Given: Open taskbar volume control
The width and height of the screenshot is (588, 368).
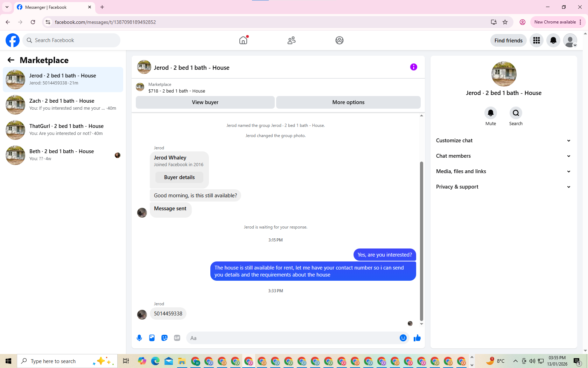Looking at the screenshot, I should [532, 361].
